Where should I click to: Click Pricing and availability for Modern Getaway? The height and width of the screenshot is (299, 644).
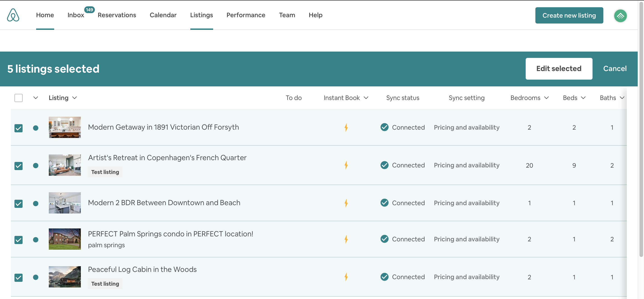tap(467, 128)
